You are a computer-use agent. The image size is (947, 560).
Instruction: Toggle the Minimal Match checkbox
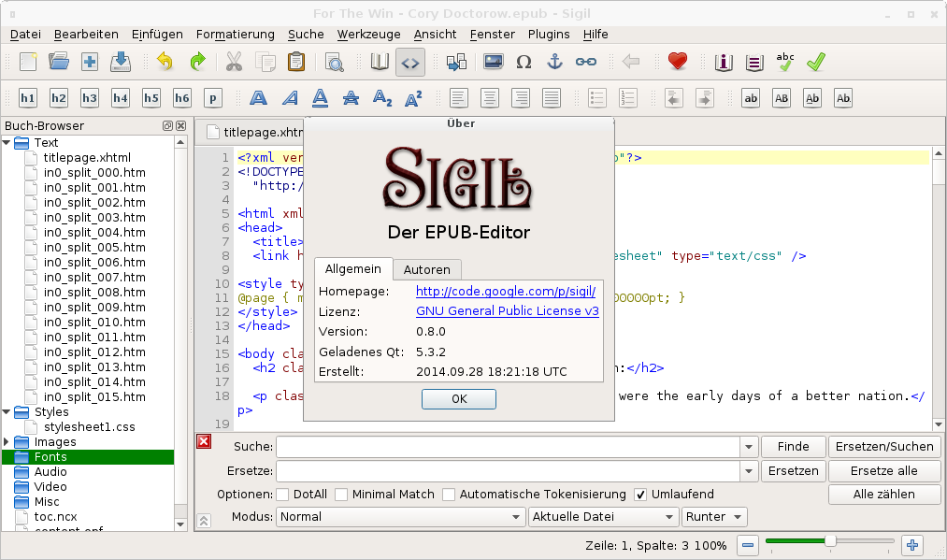[342, 495]
